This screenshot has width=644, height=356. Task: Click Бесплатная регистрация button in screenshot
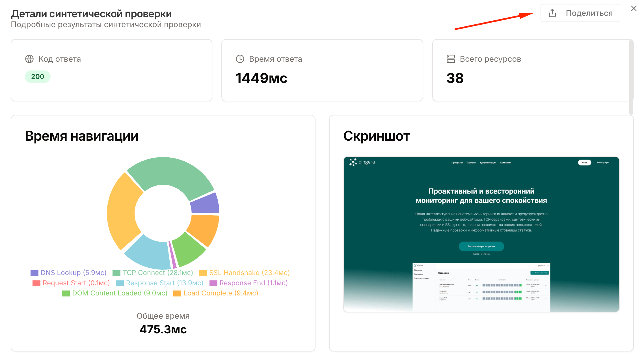pos(481,246)
